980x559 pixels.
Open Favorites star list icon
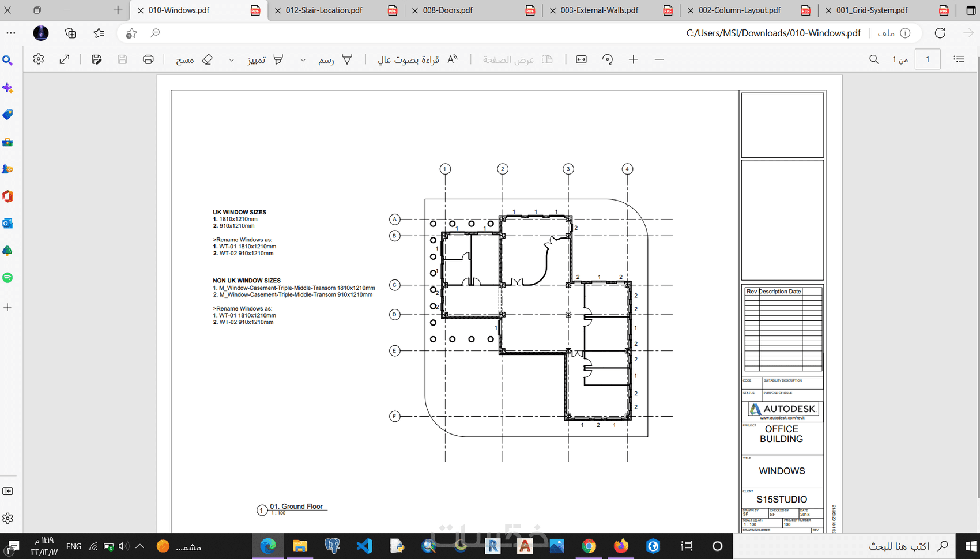(x=99, y=33)
